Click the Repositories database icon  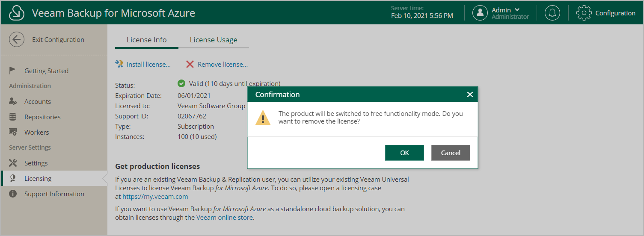[13, 117]
